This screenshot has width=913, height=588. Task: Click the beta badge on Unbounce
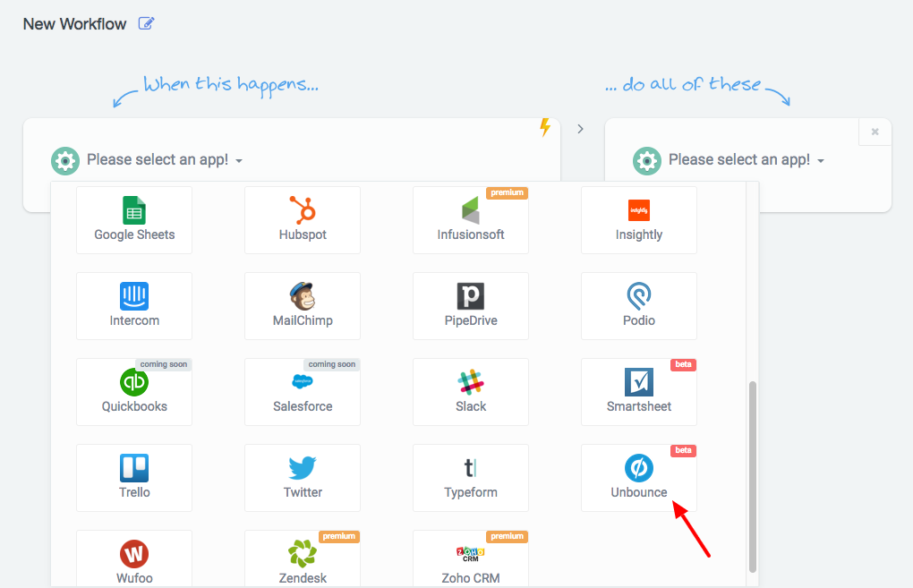click(x=684, y=450)
